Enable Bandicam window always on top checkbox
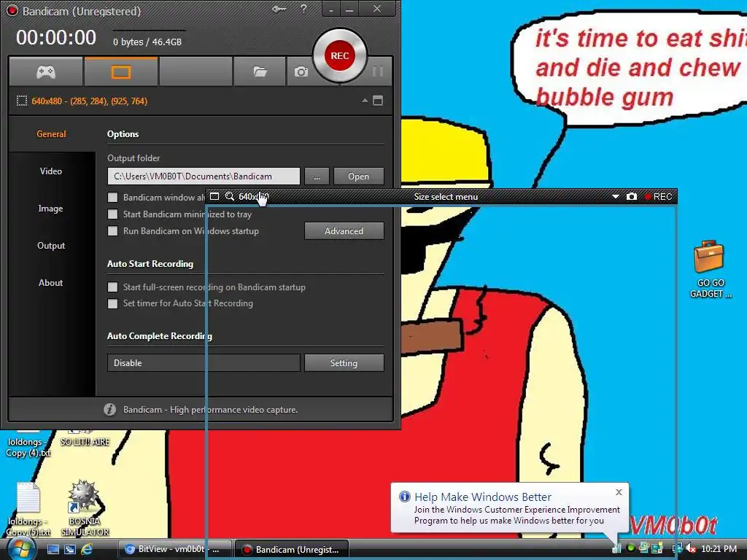Screen dimensions: 747x560 point(113,197)
